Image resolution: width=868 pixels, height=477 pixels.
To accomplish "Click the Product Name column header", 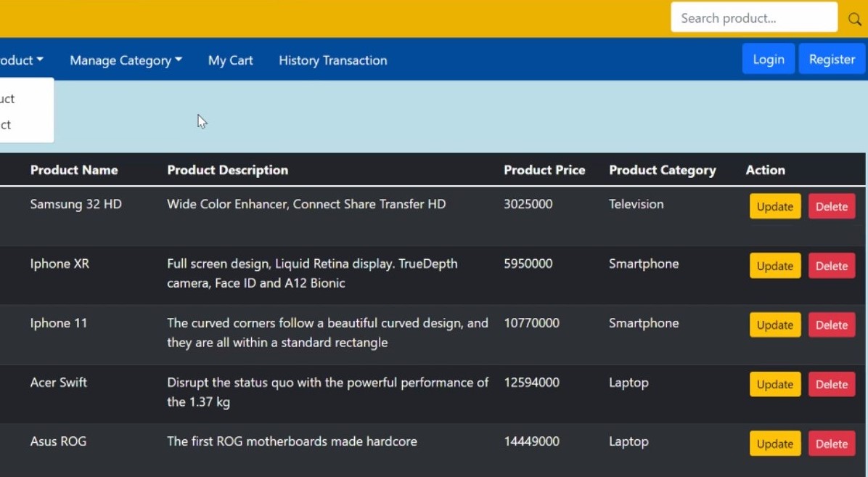I will tap(74, 170).
